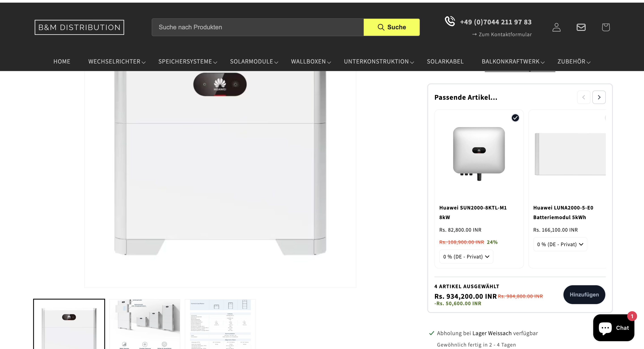The height and width of the screenshot is (349, 644).
Task: Click 'Gewöhnlich fertig in 2 - 4 Tagen'
Action: 476,345
